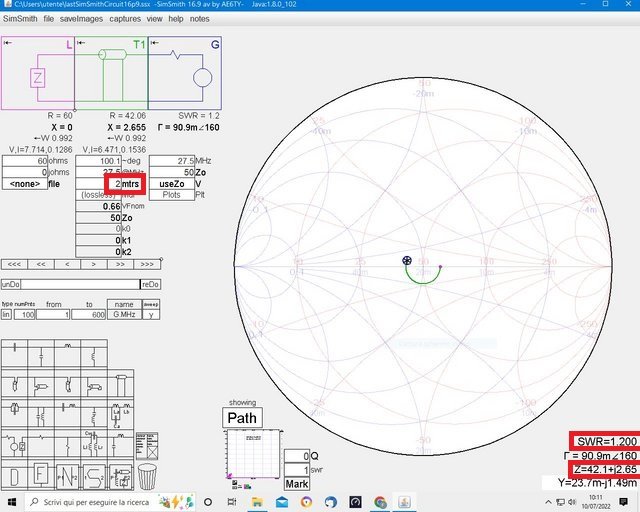Open the table icon above the trash can

point(147,446)
